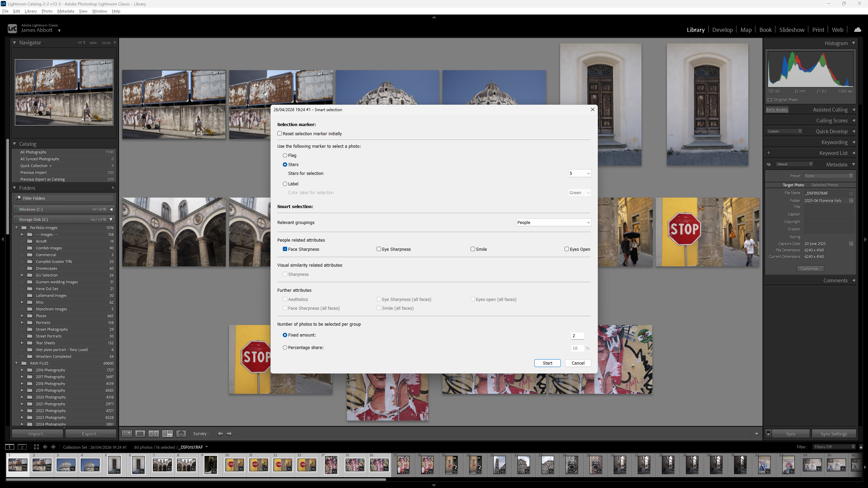Open Compare view with the XY icon
Viewport: 868px width, 488px height.
coord(154,433)
